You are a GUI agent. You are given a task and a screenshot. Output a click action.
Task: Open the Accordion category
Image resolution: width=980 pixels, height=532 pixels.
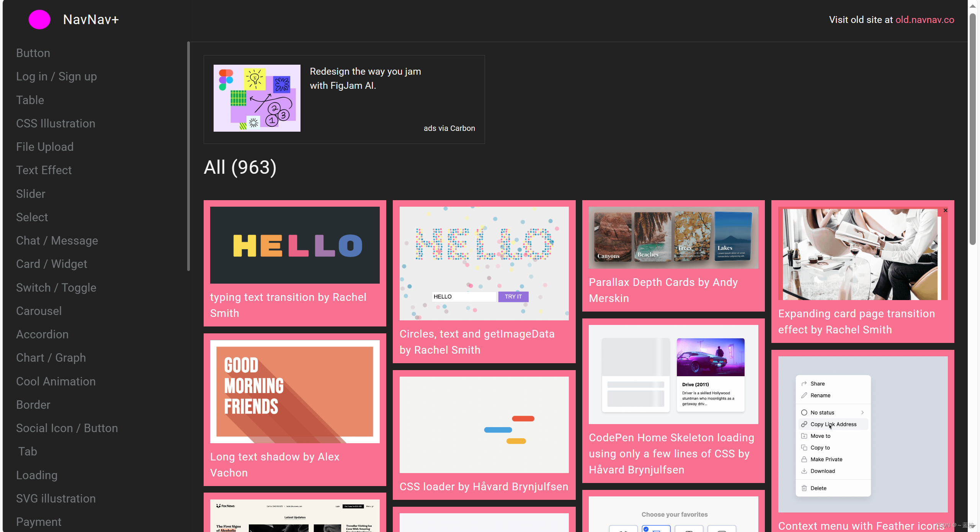pos(42,334)
